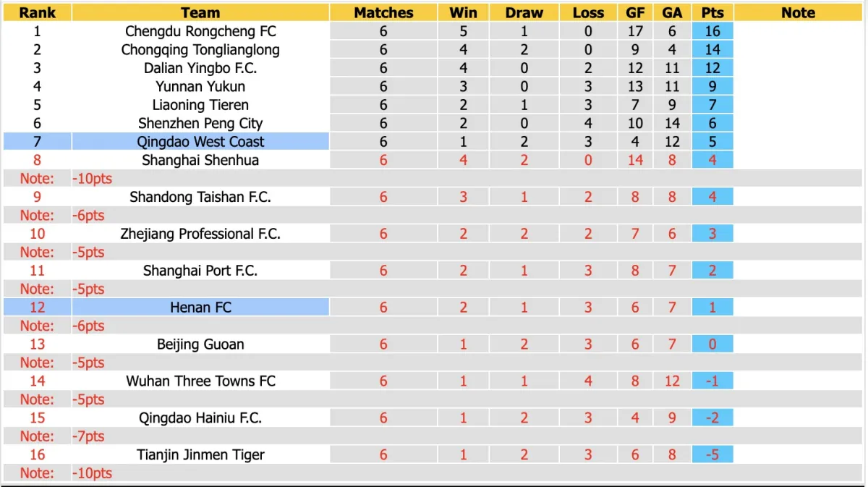Click the "-7pts" note text

click(x=88, y=436)
